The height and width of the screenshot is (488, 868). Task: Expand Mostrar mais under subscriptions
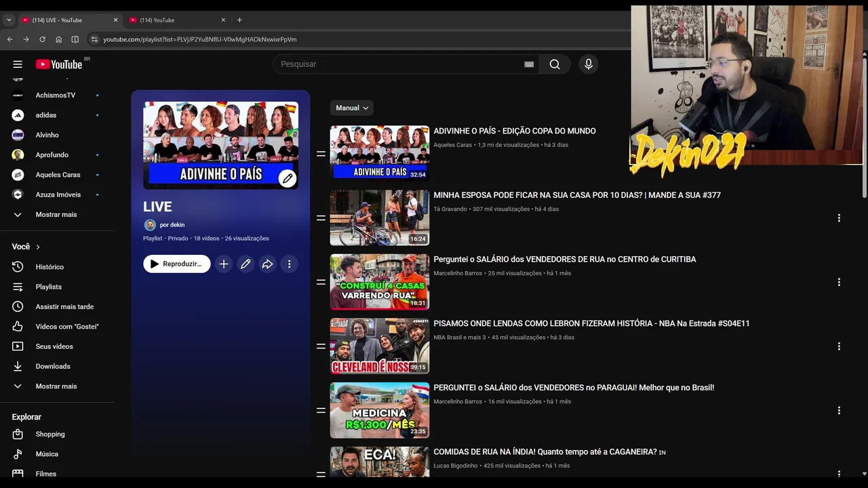(x=58, y=215)
